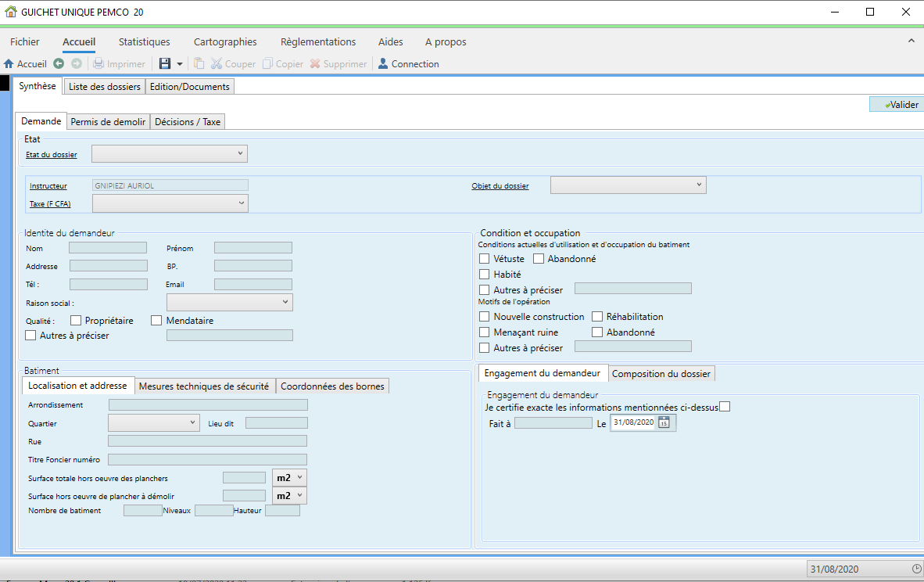Click the Imprimer printer icon
This screenshot has width=924, height=582.
click(x=98, y=63)
